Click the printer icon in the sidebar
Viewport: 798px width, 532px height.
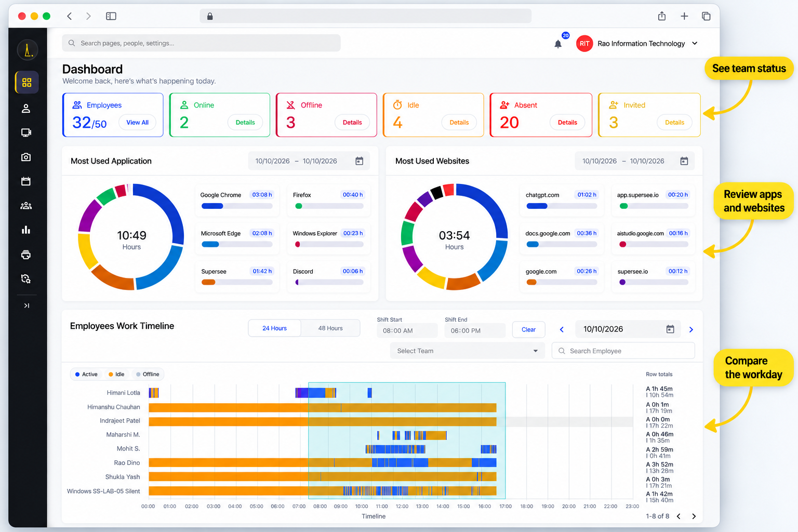tap(26, 255)
